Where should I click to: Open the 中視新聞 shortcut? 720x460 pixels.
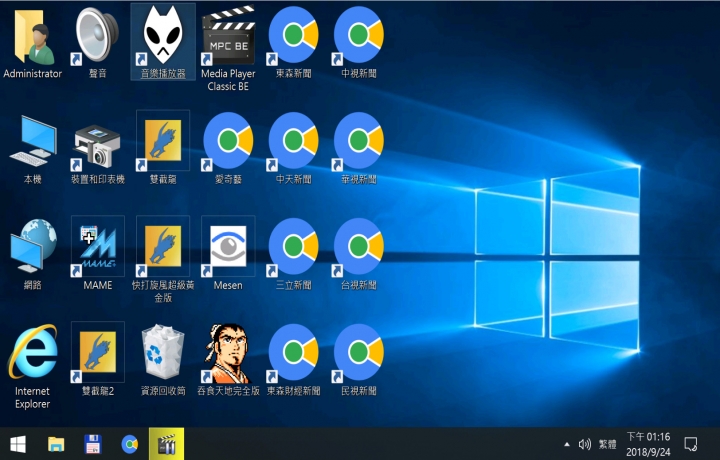tap(359, 36)
